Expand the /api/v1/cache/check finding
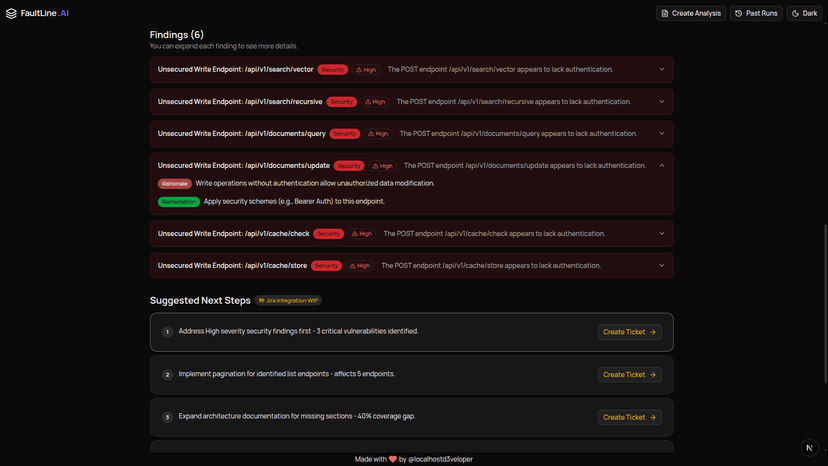Screen dimensions: 828x466 661,234
